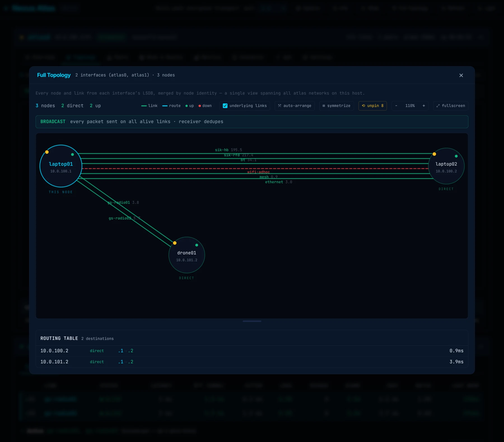The height and width of the screenshot is (442, 504).
Task: Click the link legend green line
Action: tap(144, 106)
